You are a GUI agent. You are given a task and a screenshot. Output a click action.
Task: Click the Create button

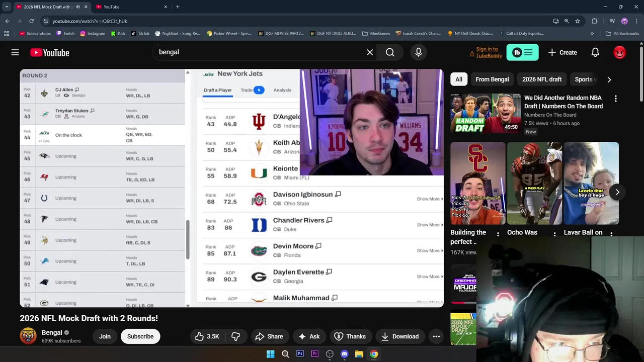click(562, 52)
